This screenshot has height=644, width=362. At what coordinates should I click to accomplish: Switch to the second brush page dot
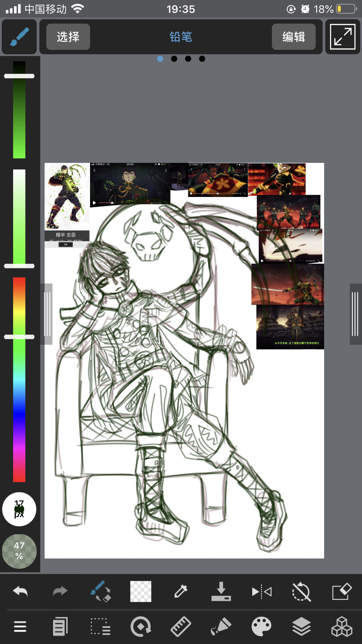pos(174,59)
